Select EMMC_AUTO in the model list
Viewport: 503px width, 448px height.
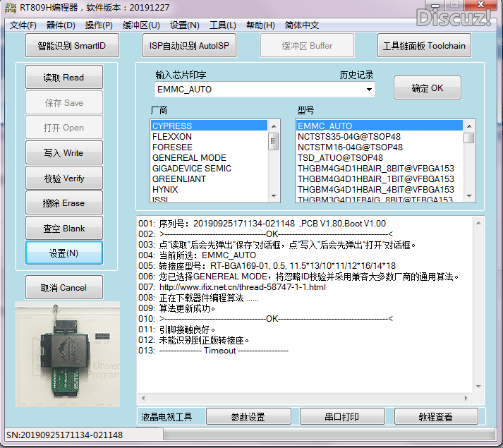click(379, 126)
